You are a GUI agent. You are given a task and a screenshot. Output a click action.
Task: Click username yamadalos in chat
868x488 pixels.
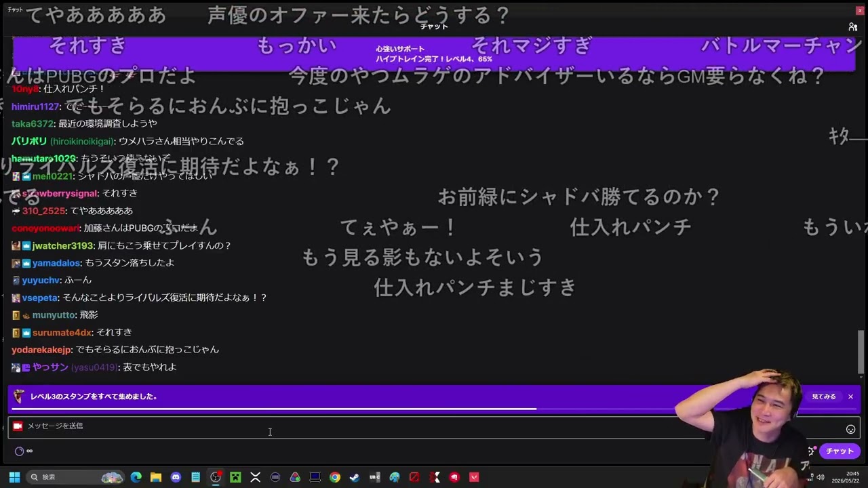(57, 263)
